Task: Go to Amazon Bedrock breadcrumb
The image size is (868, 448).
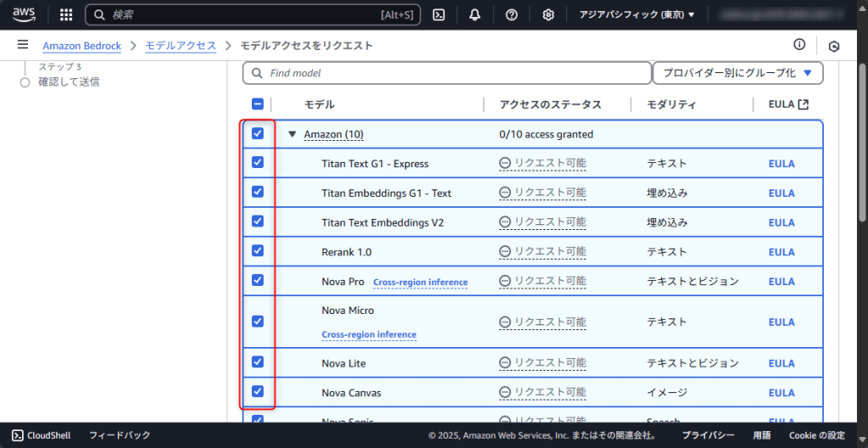Action: [82, 46]
